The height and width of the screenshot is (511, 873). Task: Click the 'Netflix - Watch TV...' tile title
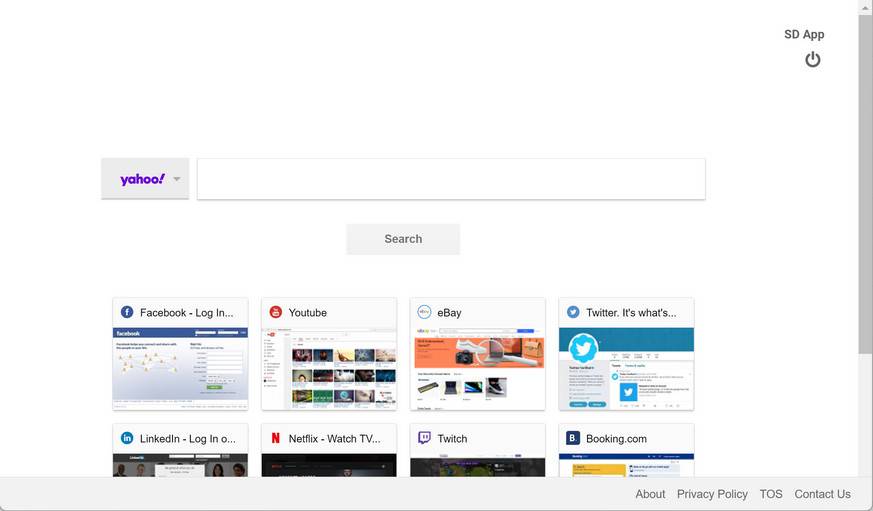pos(335,439)
